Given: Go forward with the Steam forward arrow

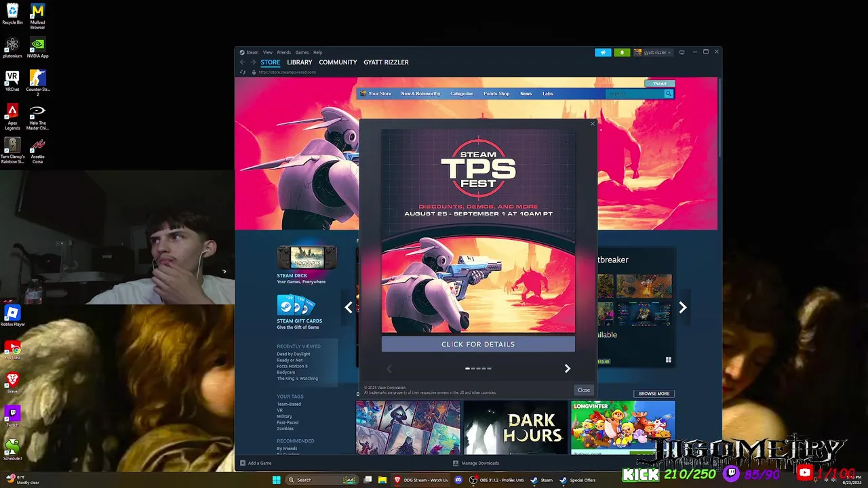Looking at the screenshot, I should [253, 62].
